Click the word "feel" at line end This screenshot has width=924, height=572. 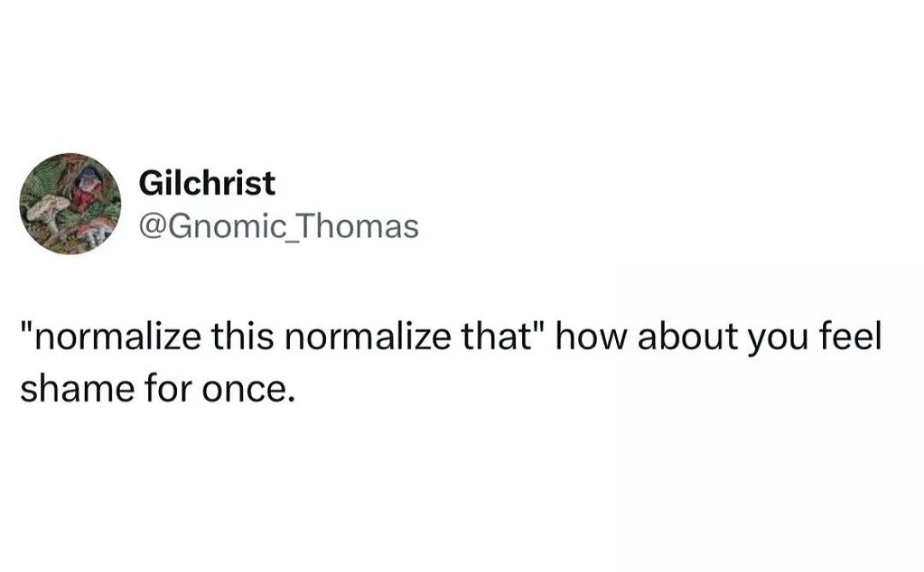(x=851, y=337)
